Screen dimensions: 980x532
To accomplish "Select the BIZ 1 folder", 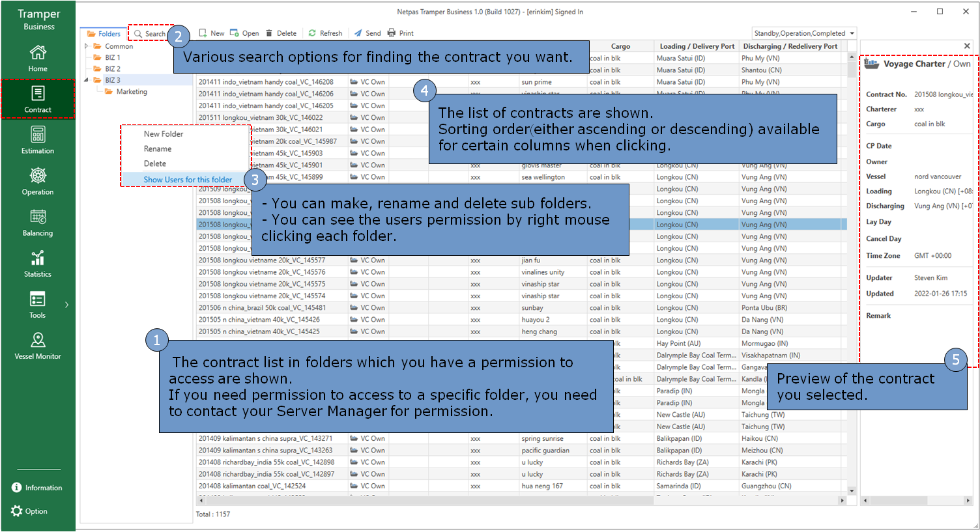I will 112,57.
